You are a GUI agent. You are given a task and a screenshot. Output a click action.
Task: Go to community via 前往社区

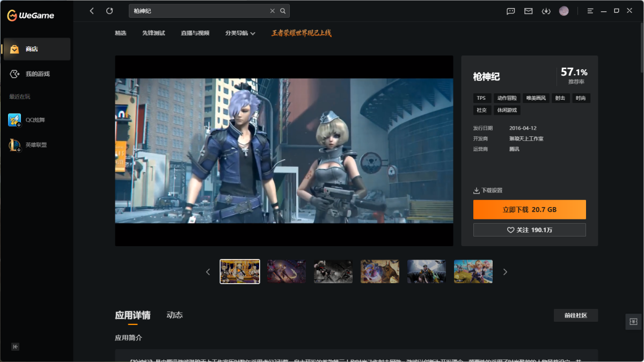pos(575,315)
